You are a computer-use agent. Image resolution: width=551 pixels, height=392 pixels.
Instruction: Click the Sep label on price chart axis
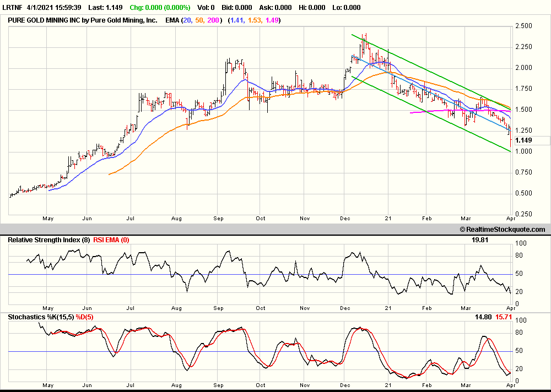218,218
